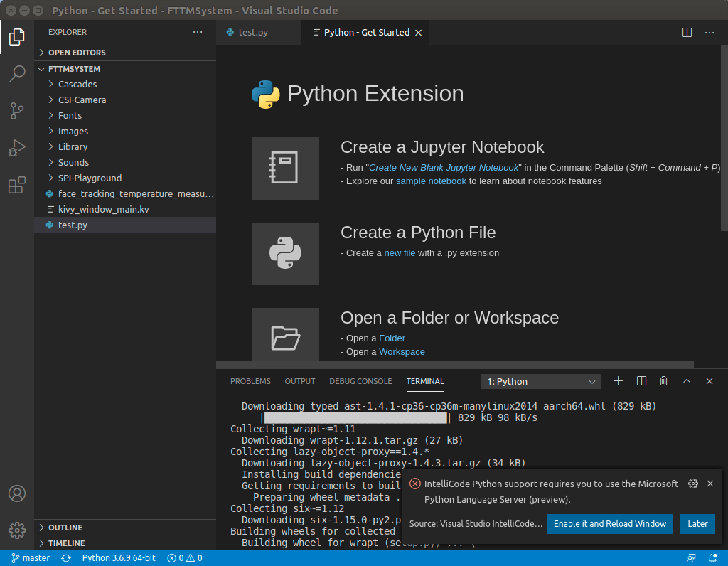Open the Run and Debug view
The width and height of the screenshot is (728, 566).
click(17, 148)
